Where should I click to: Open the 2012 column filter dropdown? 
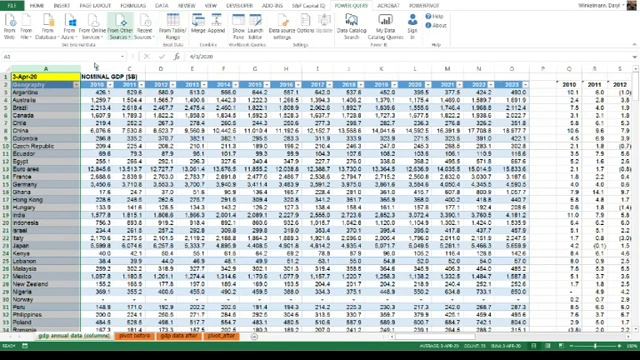tap(173, 84)
